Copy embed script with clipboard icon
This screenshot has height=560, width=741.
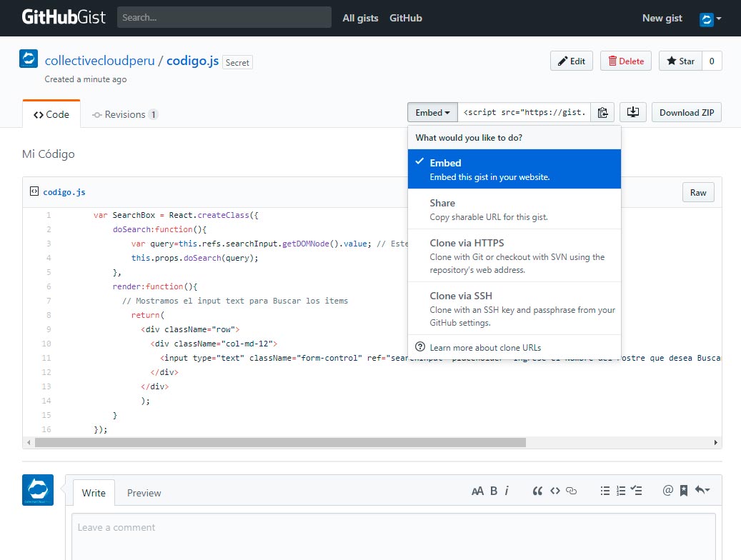coord(602,112)
